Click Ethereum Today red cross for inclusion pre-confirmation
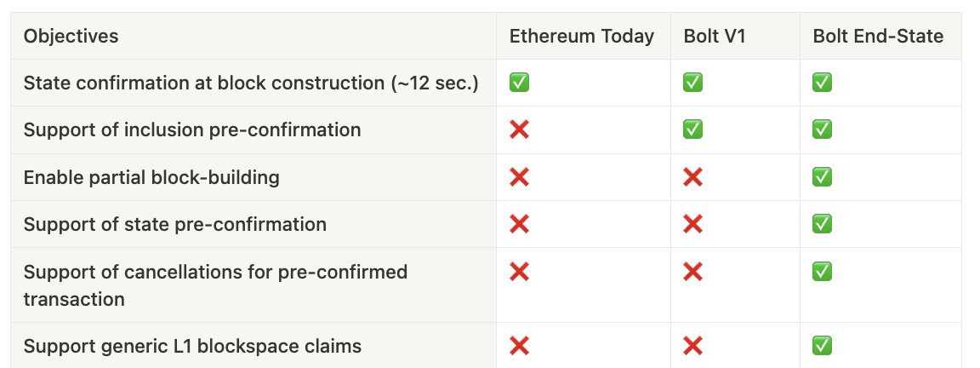 520,129
